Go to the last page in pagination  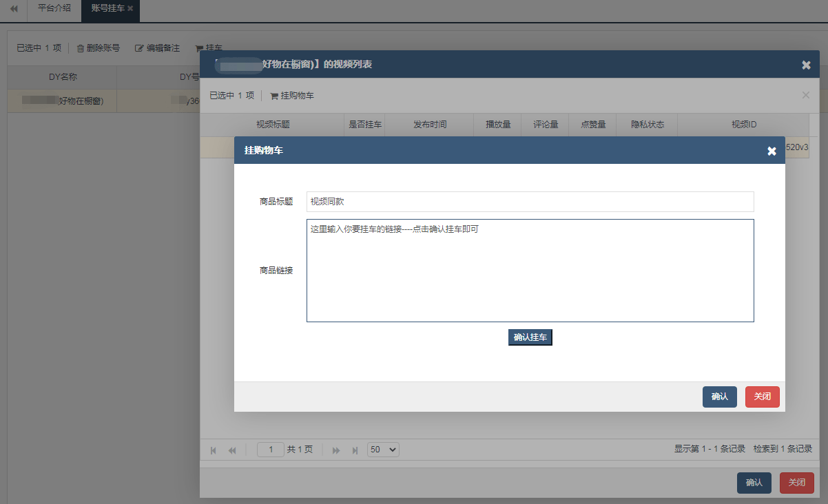355,450
